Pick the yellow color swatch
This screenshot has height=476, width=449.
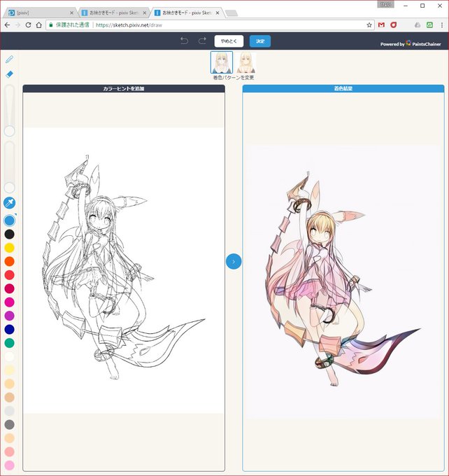[9, 248]
